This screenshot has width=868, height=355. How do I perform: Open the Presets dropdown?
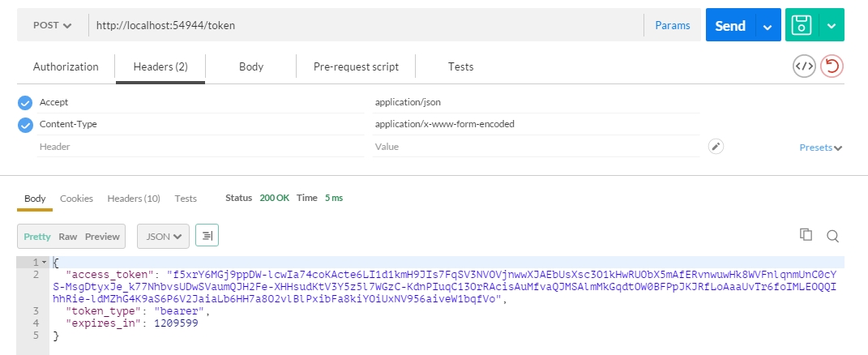pos(820,148)
